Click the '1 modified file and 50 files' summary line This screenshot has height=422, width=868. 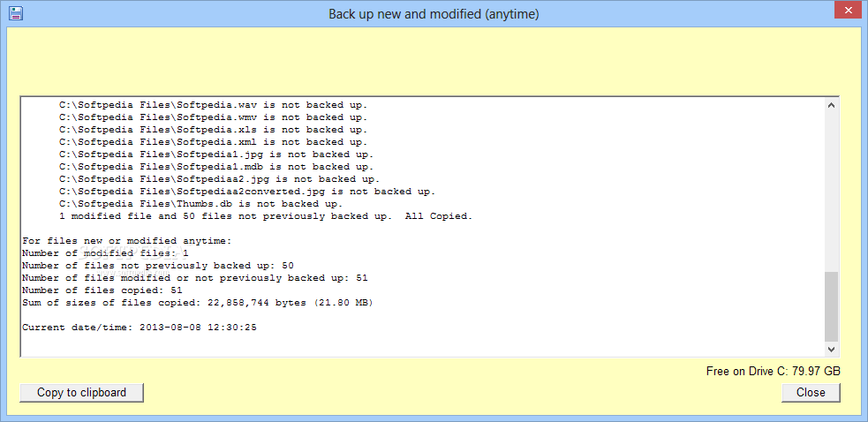pos(267,216)
